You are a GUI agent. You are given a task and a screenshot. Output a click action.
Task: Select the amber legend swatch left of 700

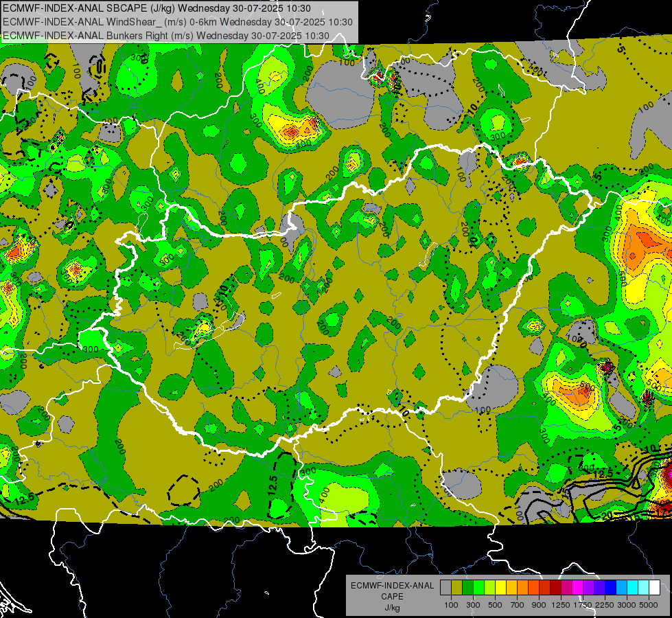(x=511, y=588)
